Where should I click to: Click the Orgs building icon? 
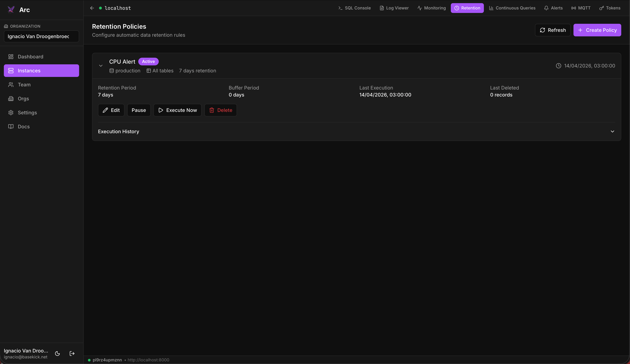(11, 99)
